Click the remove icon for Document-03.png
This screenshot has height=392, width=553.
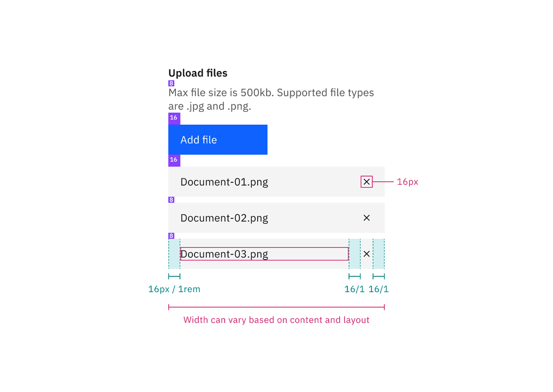[x=366, y=254]
